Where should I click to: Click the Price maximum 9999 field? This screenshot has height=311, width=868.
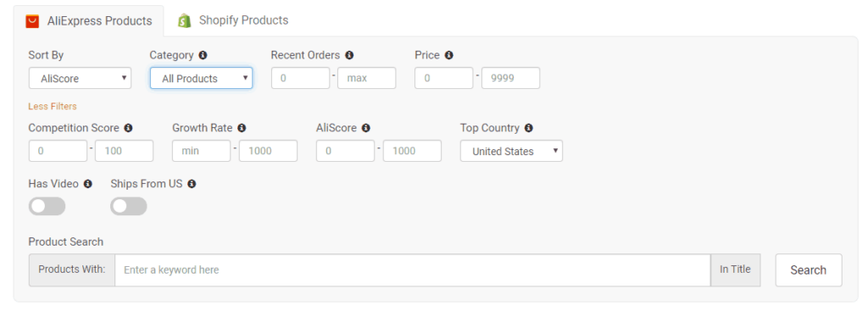(510, 78)
